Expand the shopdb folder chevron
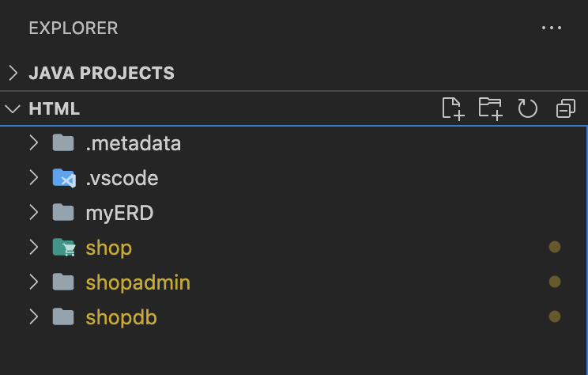This screenshot has width=588, height=375. (x=33, y=317)
